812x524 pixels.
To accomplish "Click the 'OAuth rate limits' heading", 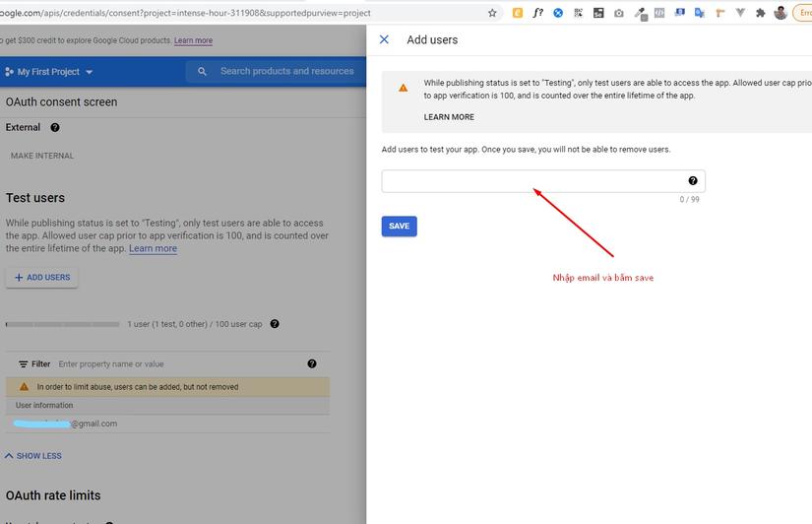I will tap(53, 495).
